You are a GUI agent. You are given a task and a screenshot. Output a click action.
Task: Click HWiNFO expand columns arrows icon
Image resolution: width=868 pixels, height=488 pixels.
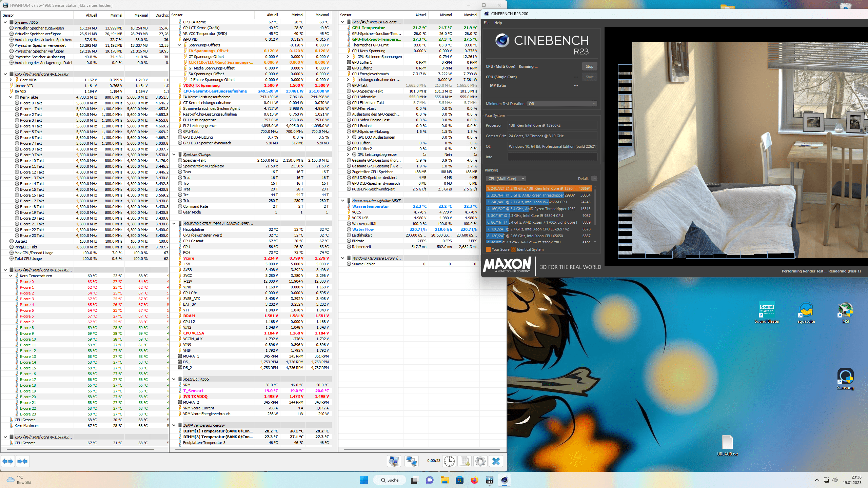pos(8,461)
